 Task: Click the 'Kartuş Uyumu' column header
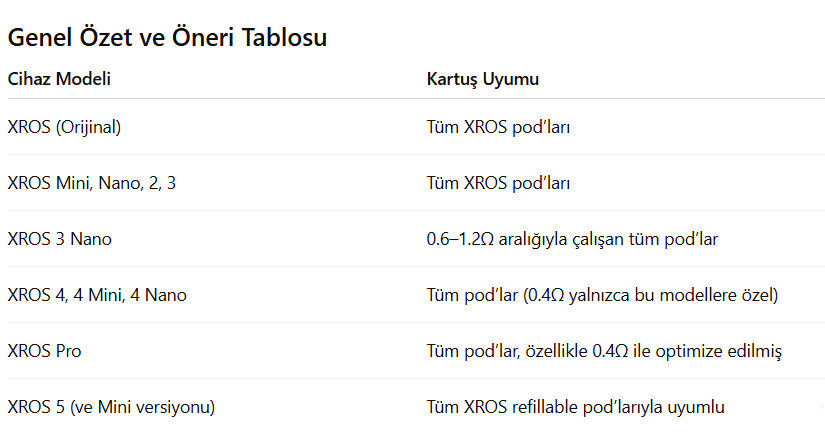click(483, 79)
